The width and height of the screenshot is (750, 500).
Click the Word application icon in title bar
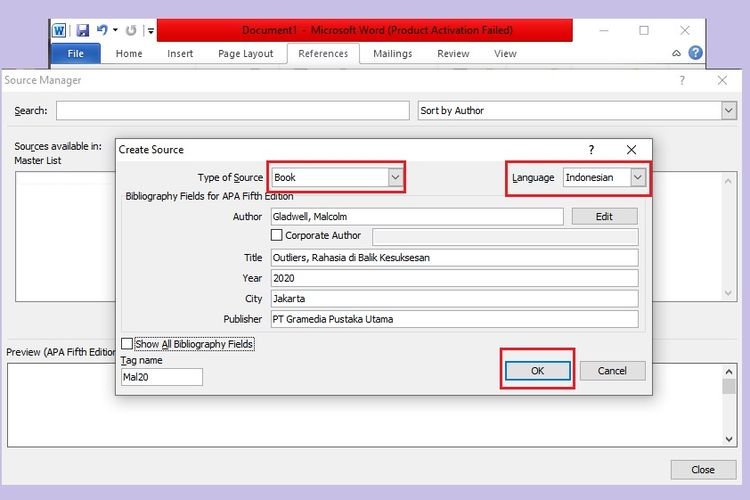pos(59,31)
